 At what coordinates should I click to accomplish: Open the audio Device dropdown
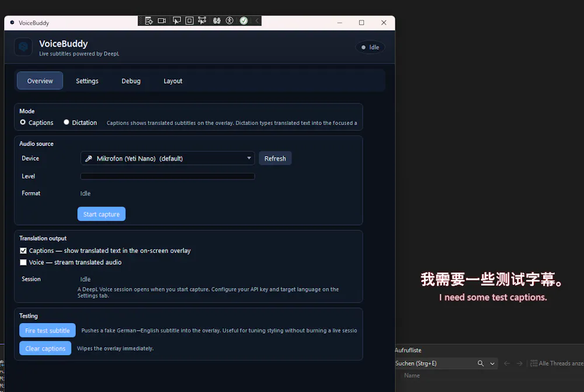click(168, 158)
